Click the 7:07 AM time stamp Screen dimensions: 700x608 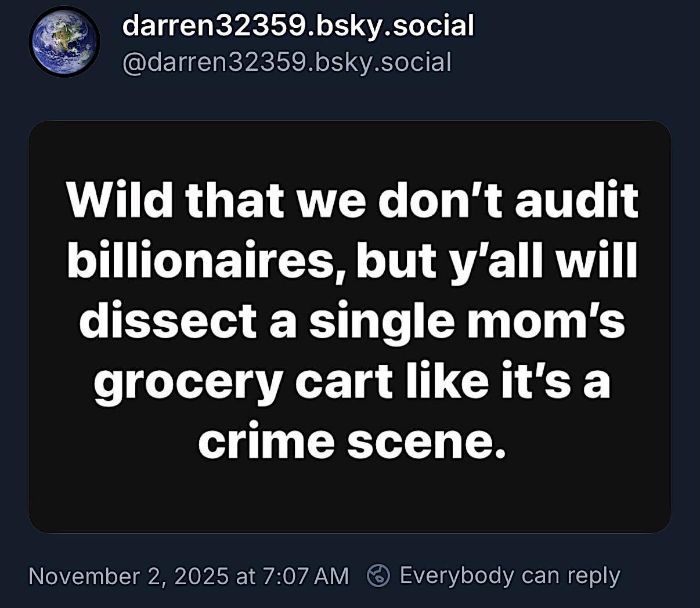pos(305,576)
